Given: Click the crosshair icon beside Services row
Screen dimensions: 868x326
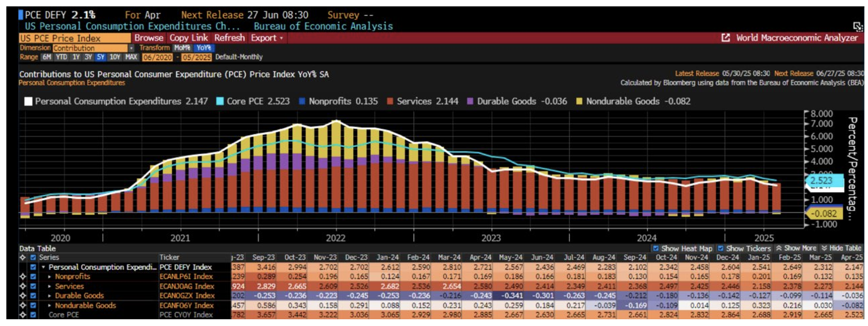Looking at the screenshot, I should pyautogui.click(x=23, y=286).
